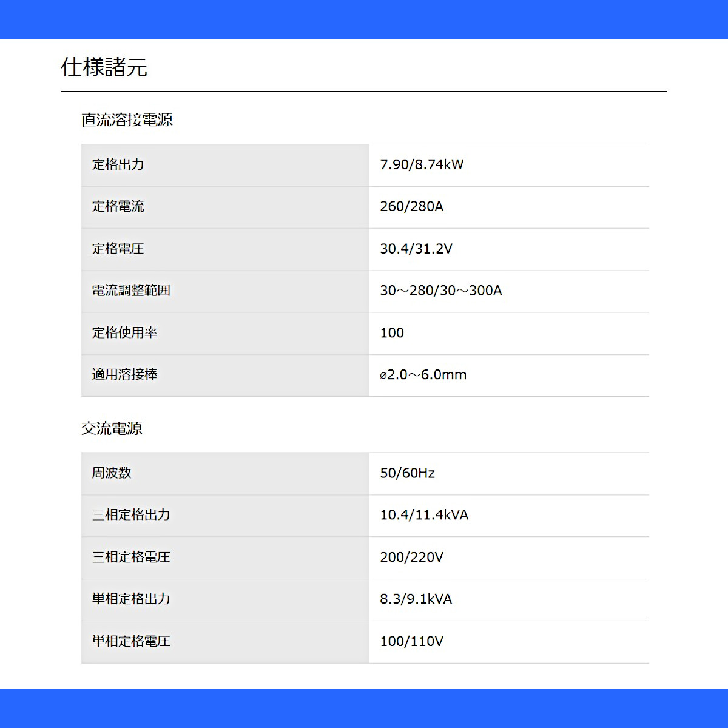Select the 定格電流 label cell

pos(225,207)
